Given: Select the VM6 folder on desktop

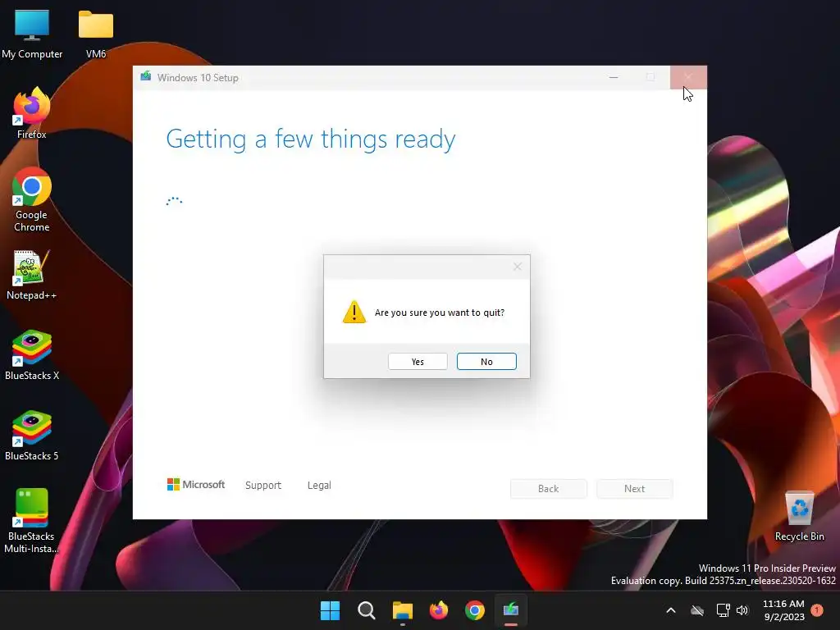Looking at the screenshot, I should [96, 34].
